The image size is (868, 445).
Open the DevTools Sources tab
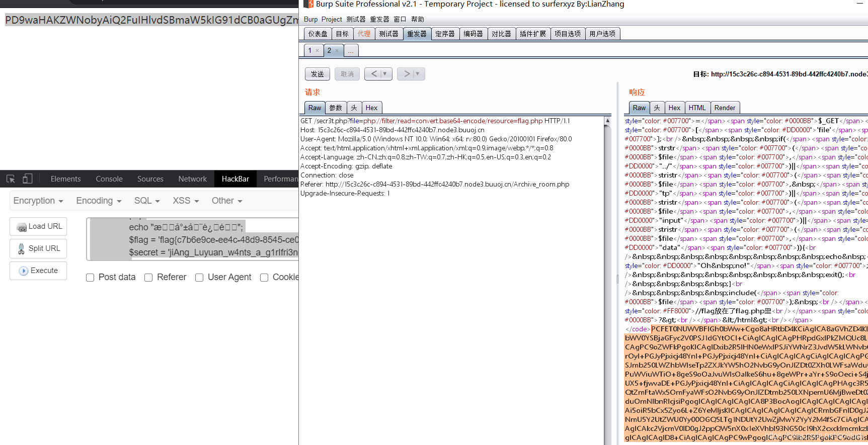click(x=150, y=179)
